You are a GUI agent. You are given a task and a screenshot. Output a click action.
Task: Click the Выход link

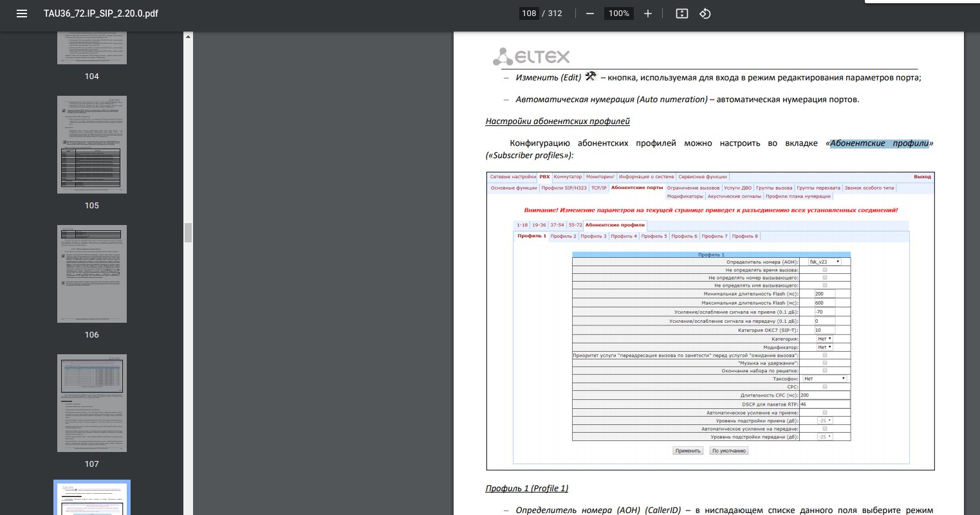(922, 177)
